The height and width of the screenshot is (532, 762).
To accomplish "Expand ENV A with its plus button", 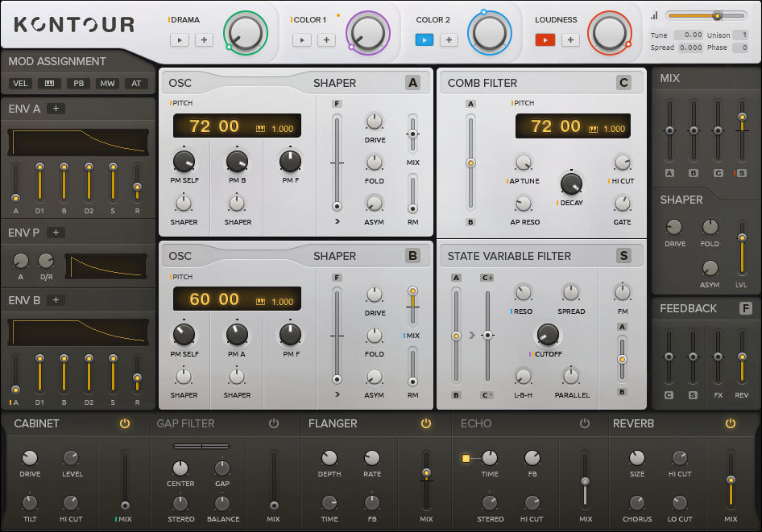I will (56, 108).
